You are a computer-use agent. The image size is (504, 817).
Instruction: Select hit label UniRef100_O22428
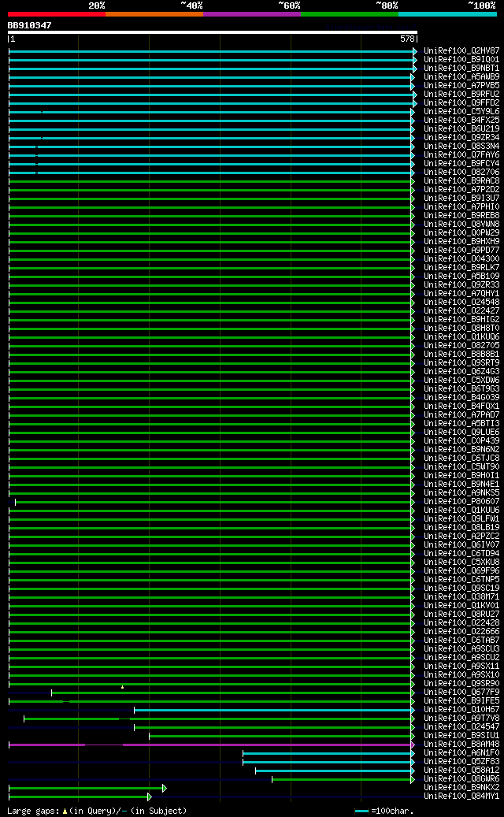point(461,622)
